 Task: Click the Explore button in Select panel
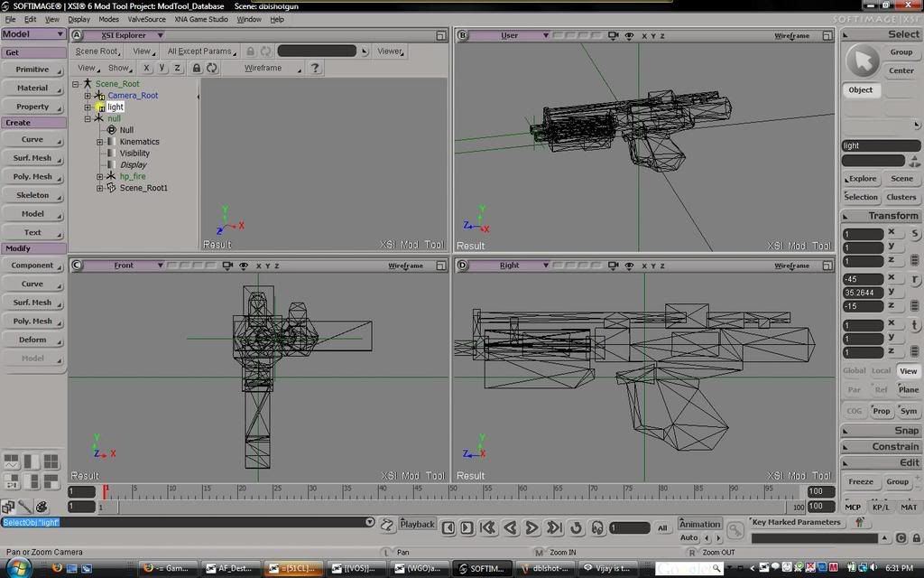pyautogui.click(x=861, y=179)
